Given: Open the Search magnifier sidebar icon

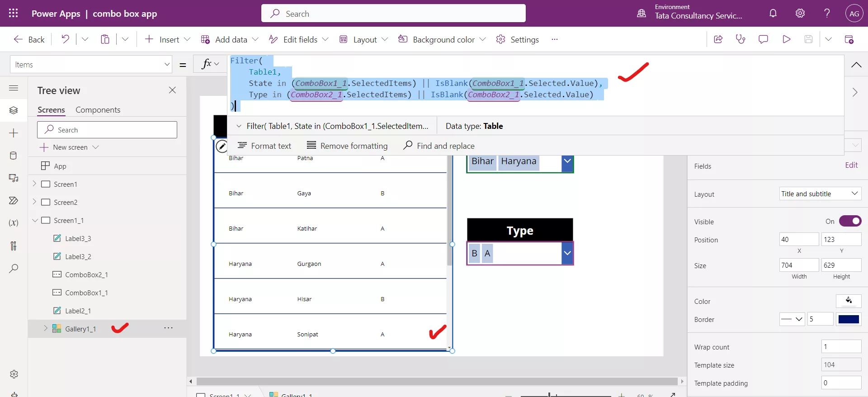Looking at the screenshot, I should 14,268.
